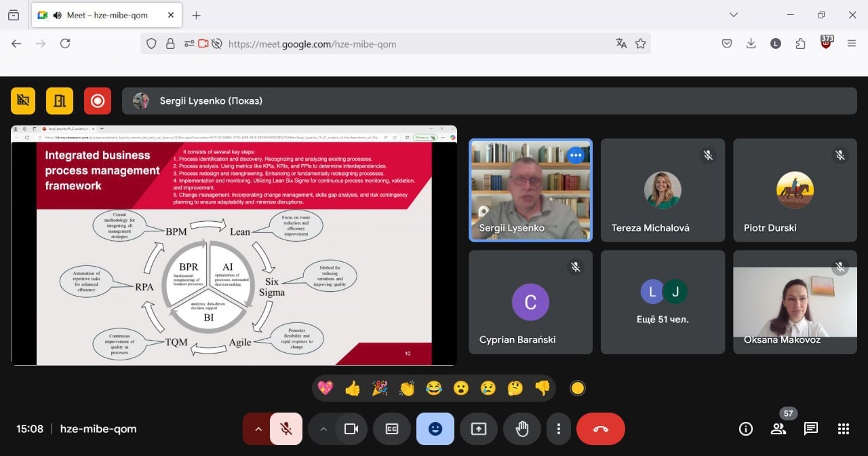Click the yellow crossed-out grid icon
Viewport: 868px width, 456px height.
click(23, 101)
